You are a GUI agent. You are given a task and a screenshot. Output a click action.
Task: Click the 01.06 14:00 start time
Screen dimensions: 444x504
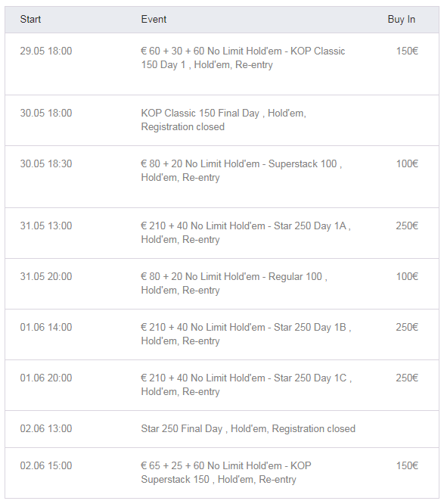coord(46,327)
